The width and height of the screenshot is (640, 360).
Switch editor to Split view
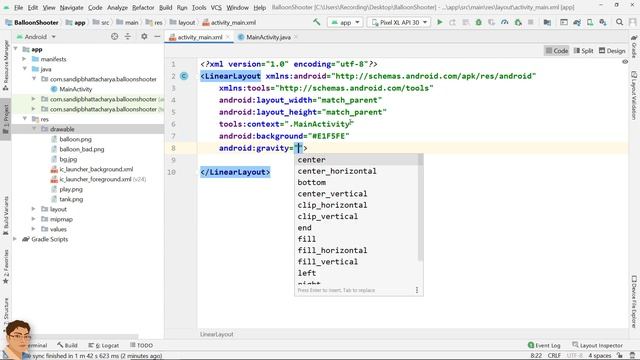[x=583, y=51]
